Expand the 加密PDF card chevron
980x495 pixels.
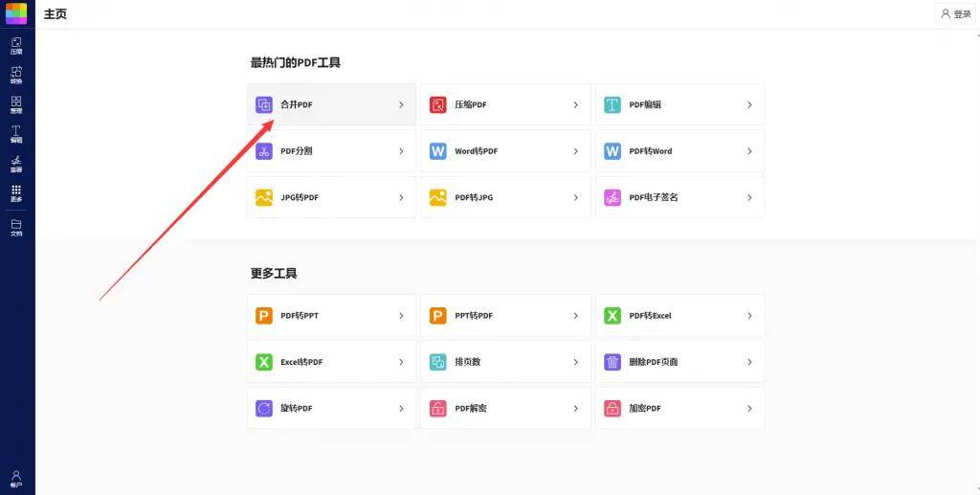tap(749, 408)
